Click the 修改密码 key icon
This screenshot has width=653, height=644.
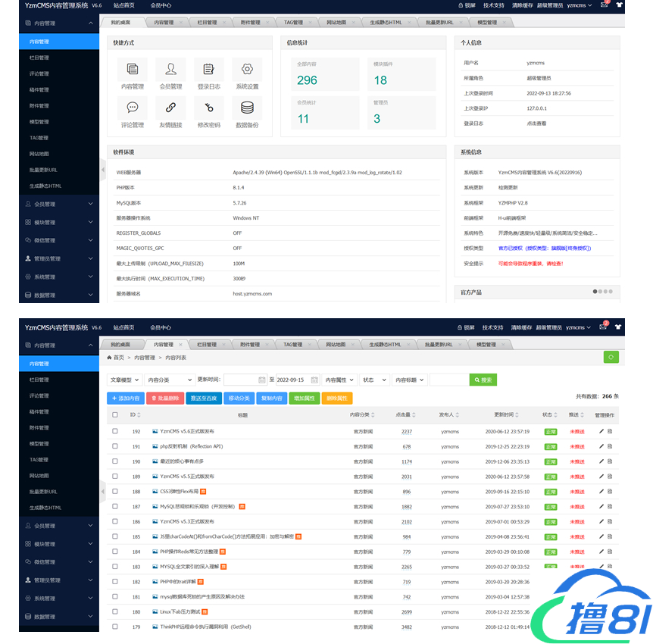click(209, 108)
